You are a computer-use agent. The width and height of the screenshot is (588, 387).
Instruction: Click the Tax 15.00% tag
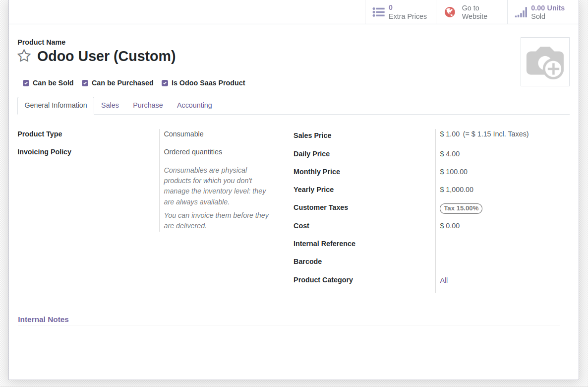click(x=461, y=208)
